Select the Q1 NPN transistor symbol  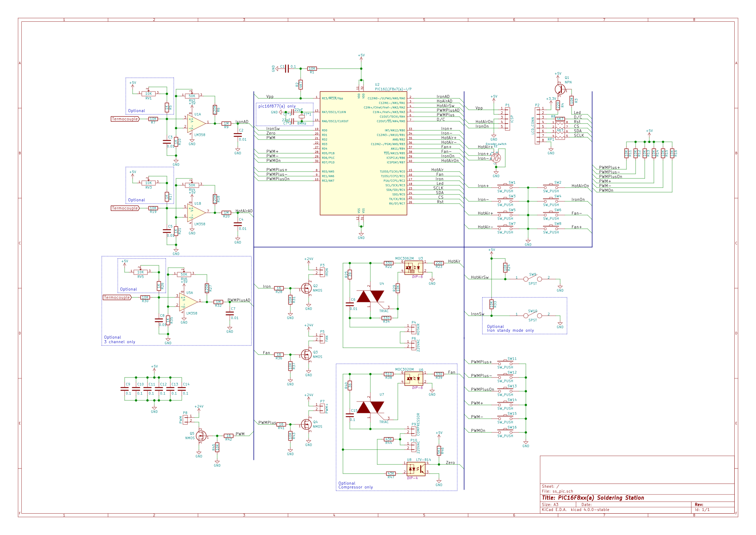pos(560,89)
